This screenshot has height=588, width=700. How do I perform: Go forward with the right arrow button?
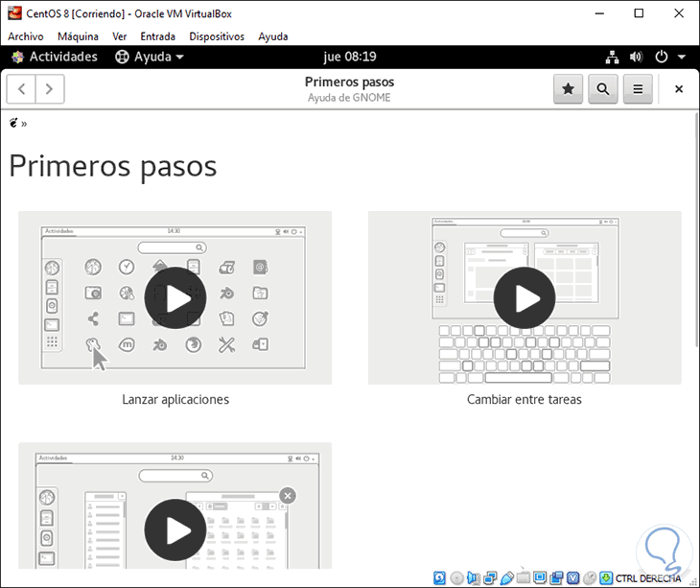(x=50, y=89)
